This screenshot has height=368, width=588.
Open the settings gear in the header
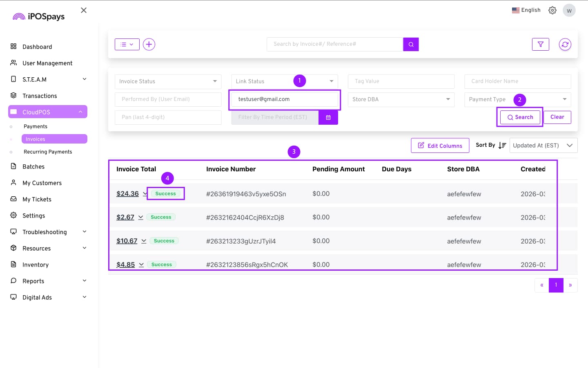(552, 10)
